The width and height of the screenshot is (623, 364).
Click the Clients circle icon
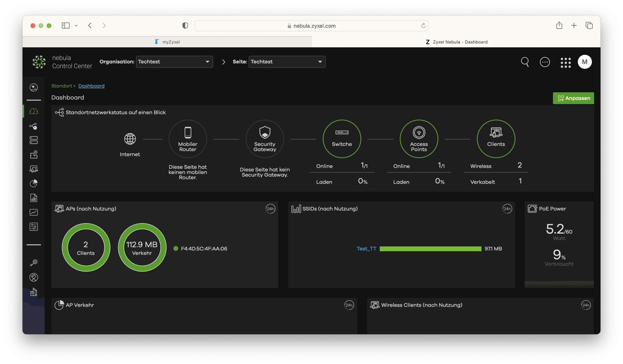[x=496, y=139]
